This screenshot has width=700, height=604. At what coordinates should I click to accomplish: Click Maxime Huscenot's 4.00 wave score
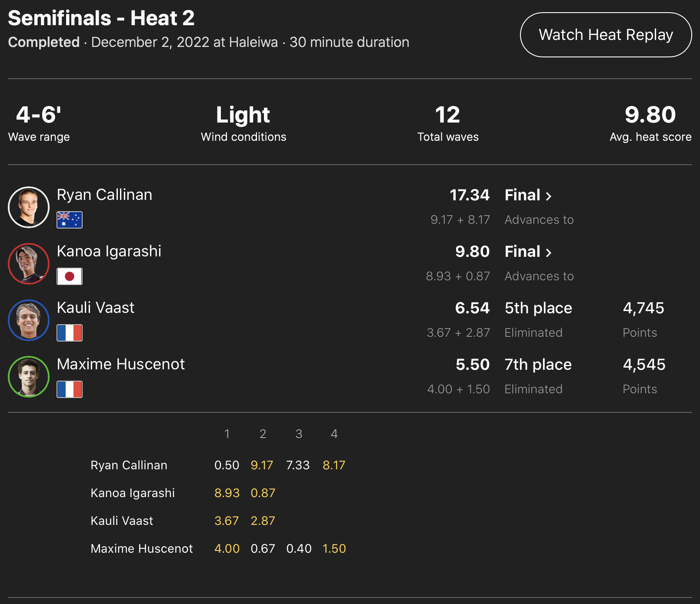(x=227, y=549)
